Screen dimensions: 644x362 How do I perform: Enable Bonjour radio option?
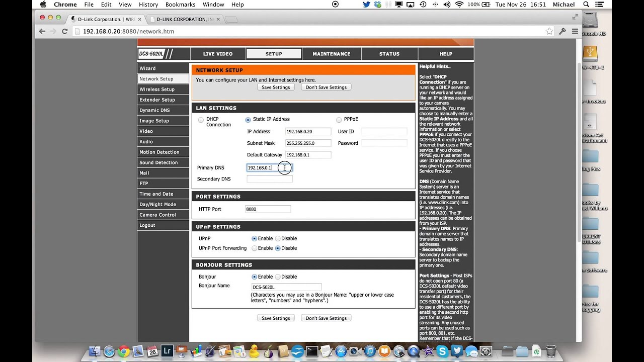click(254, 277)
